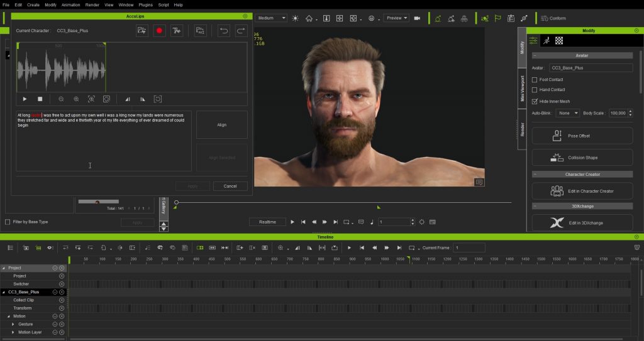
Task: Click the home view icon in toolbar
Action: 309,18
